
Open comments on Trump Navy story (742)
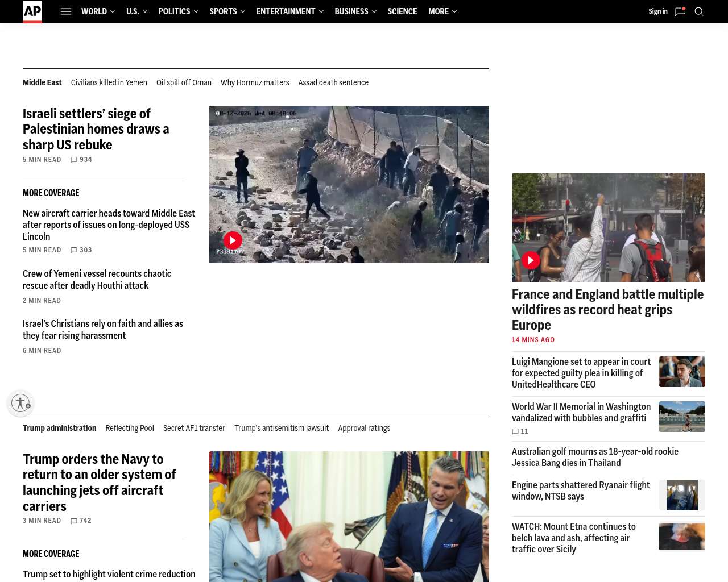81,521
